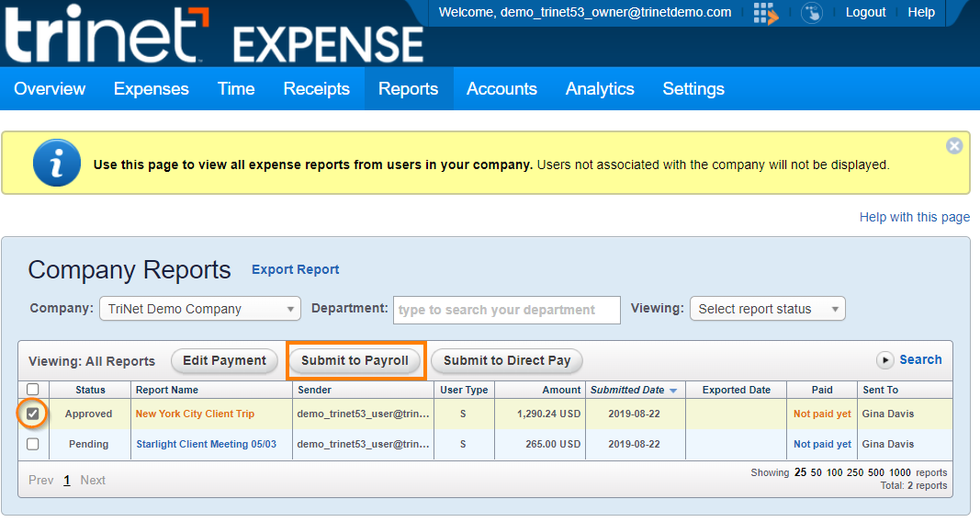Go to the Analytics tab
This screenshot has width=980, height=522.
pyautogui.click(x=600, y=89)
